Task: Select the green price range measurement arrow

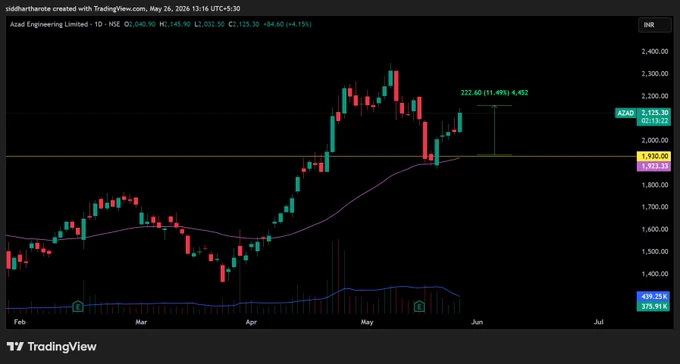Action: click(494, 130)
